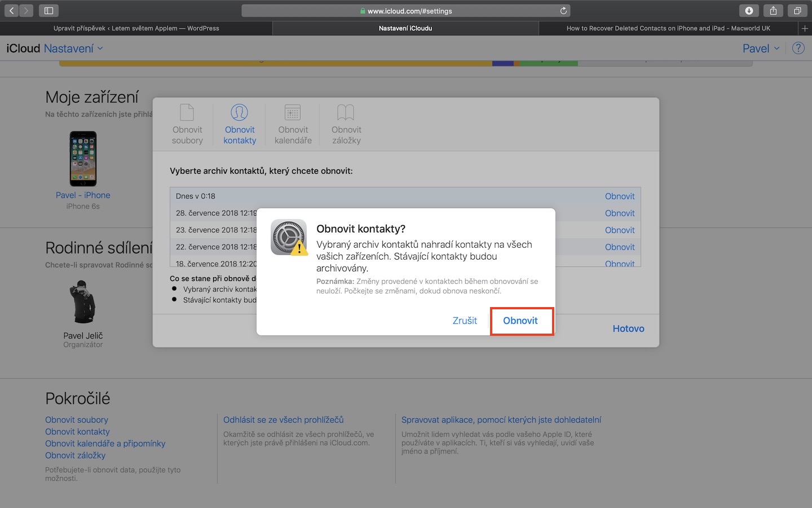Image resolution: width=812 pixels, height=508 pixels.
Task: Toggle the Safari sidebar button
Action: click(x=48, y=11)
